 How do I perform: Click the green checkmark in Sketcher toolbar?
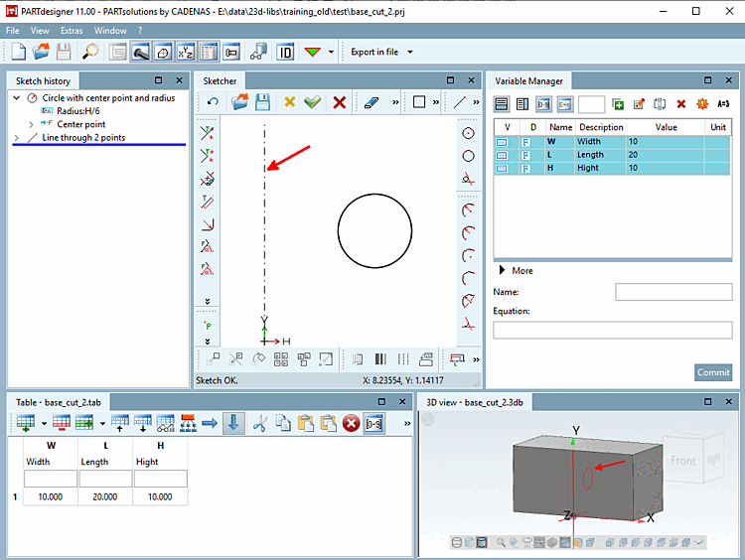pyautogui.click(x=313, y=102)
